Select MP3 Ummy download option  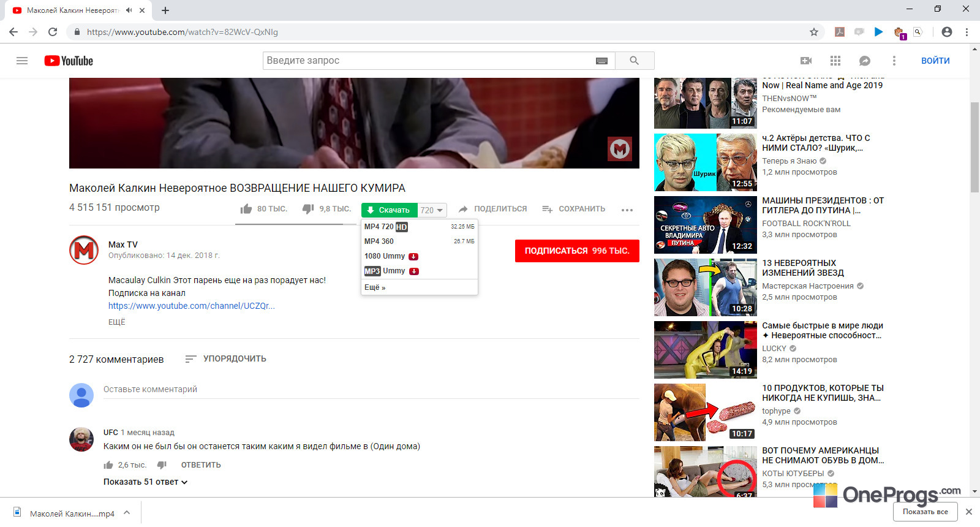420,271
